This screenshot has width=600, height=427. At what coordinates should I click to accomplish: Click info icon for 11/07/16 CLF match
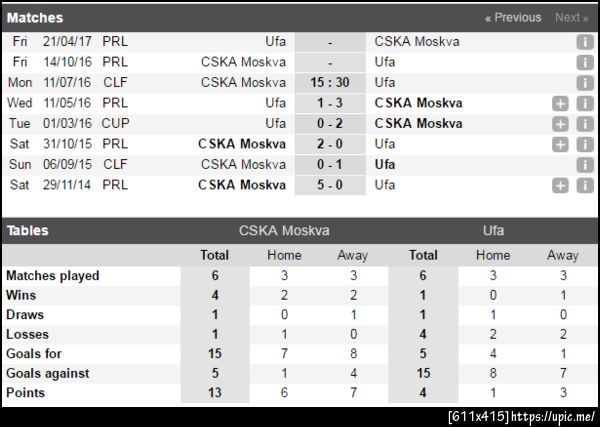click(x=585, y=83)
